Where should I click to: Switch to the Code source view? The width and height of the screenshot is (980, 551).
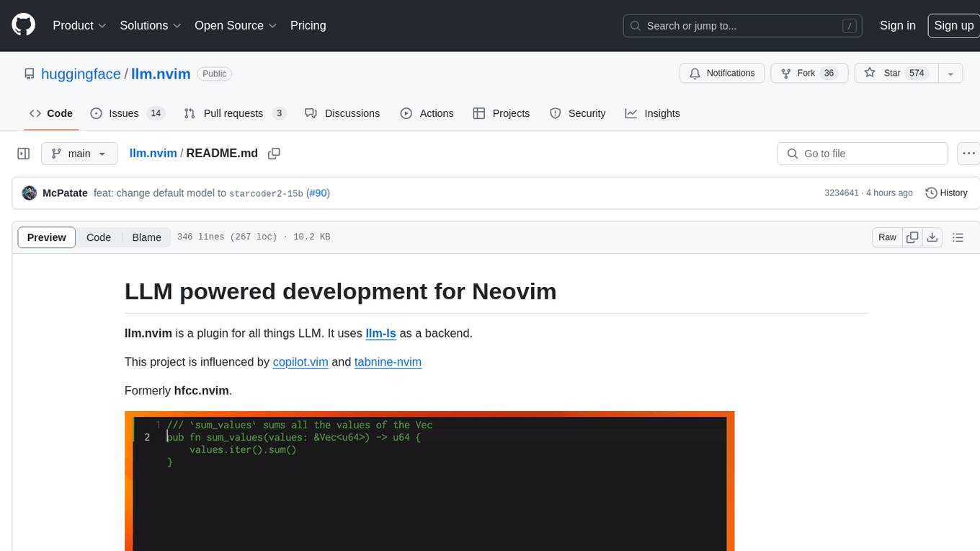pos(99,237)
